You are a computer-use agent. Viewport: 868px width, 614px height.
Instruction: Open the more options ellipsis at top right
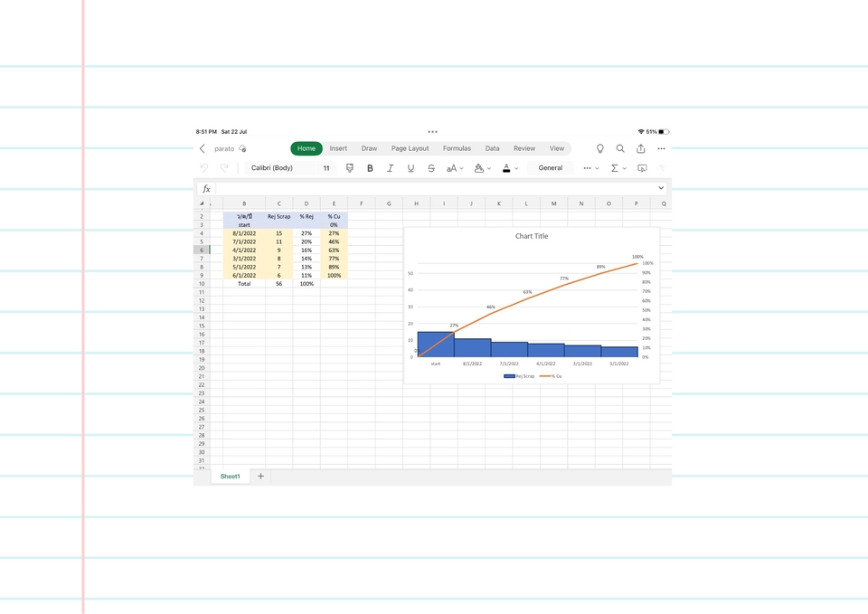point(661,148)
